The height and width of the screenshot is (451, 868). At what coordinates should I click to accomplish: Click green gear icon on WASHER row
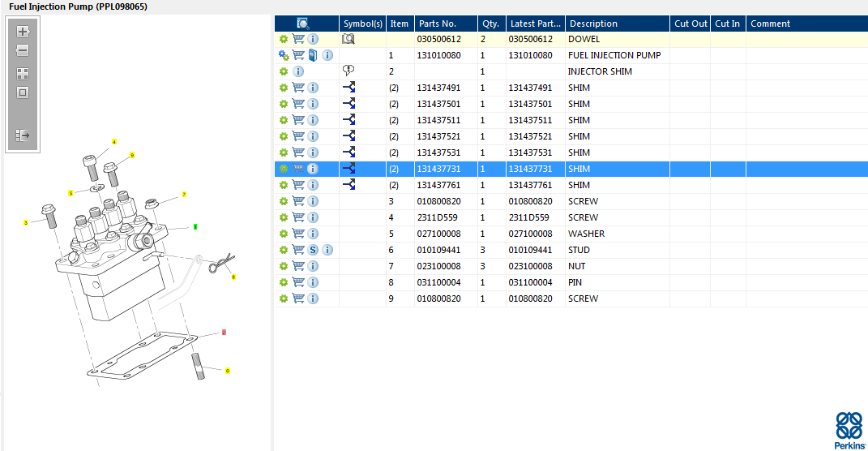284,234
